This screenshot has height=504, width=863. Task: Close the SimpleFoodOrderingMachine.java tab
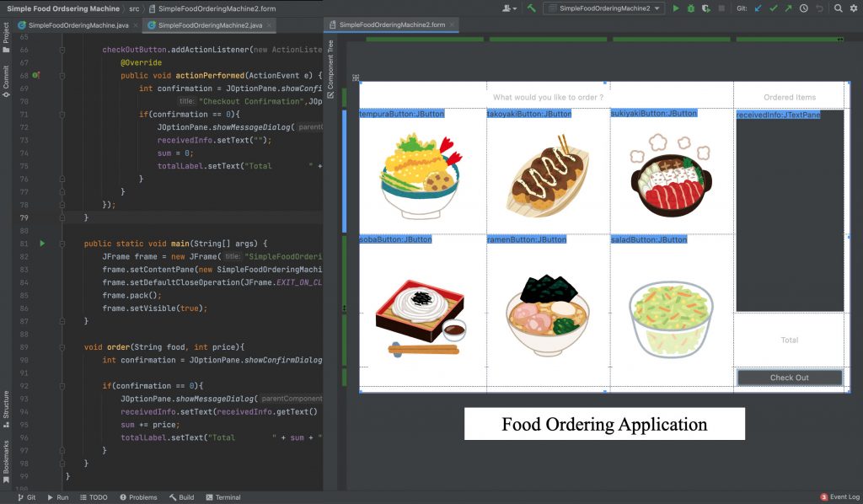pyautogui.click(x=136, y=25)
